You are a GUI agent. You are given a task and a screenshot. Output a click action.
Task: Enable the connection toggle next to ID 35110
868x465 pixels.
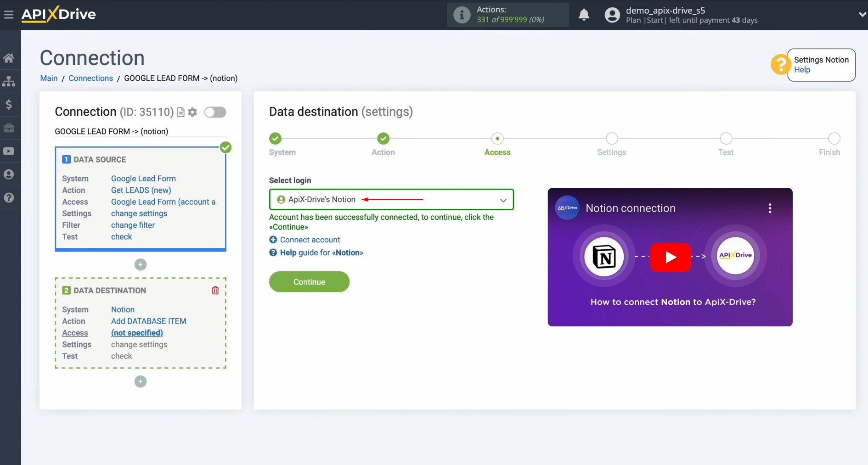215,112
